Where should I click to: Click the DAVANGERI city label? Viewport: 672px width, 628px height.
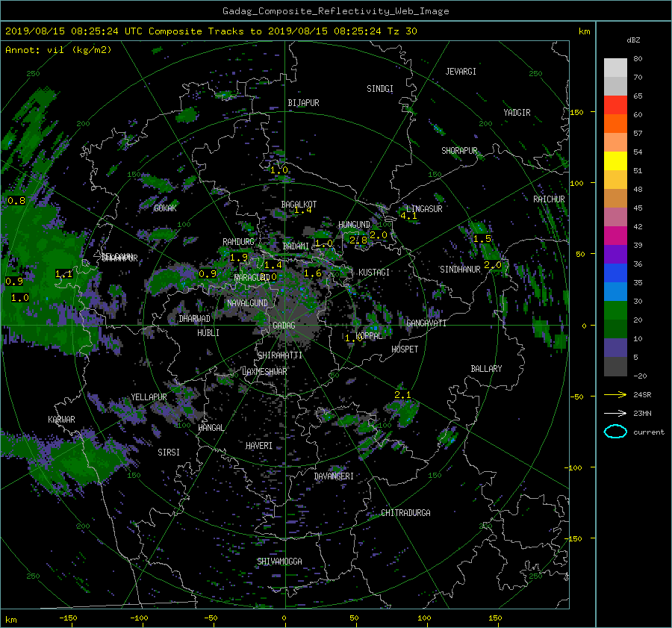click(334, 476)
